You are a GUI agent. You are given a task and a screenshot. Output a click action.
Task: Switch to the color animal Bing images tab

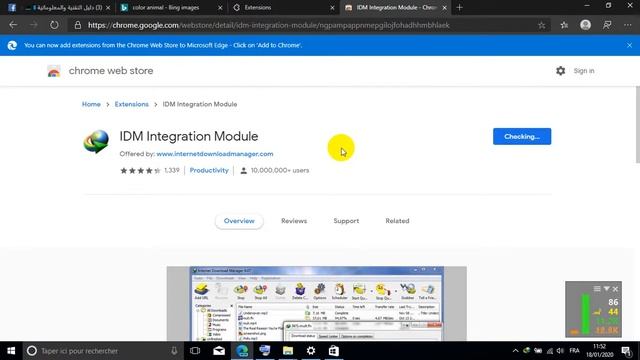point(171,8)
